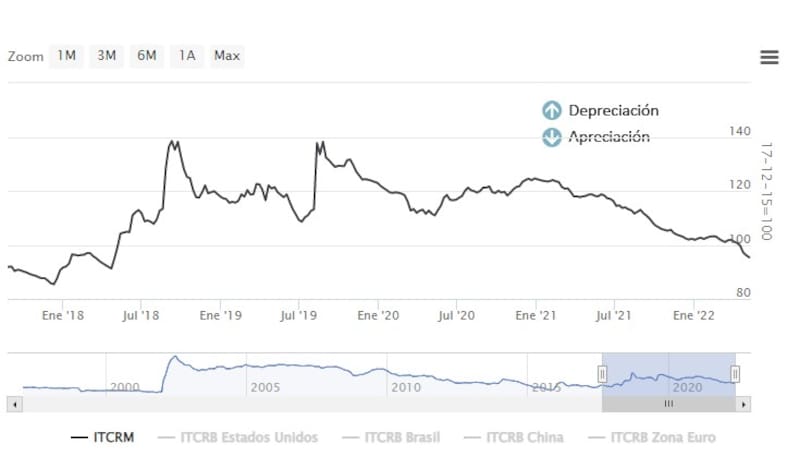Click the Depreciación legend label
The height and width of the screenshot is (456, 800).
coord(613,111)
